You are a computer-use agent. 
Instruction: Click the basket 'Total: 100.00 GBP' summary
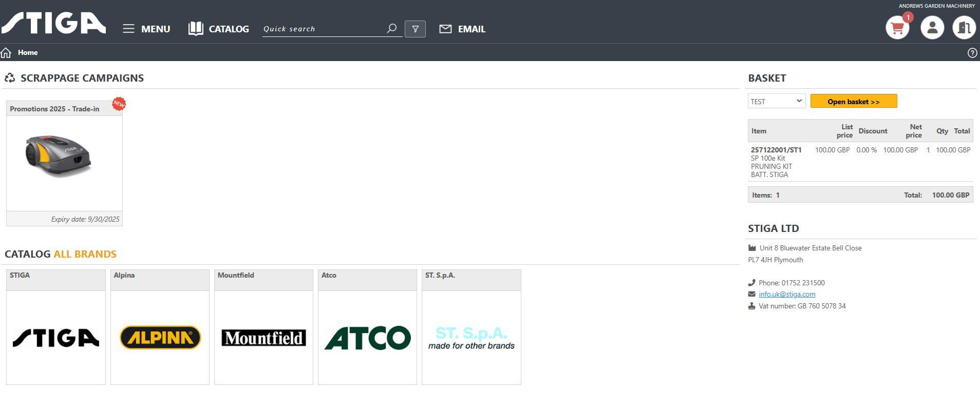click(x=937, y=195)
